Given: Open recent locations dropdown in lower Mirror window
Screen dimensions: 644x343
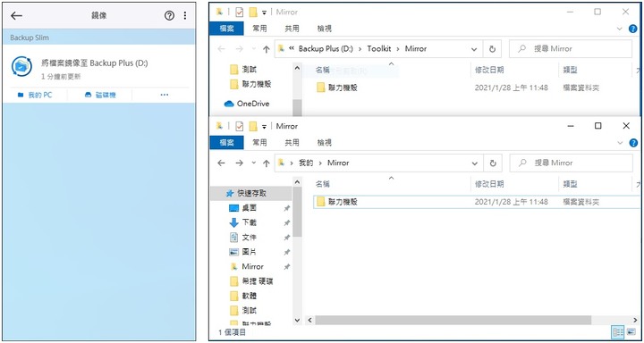Looking at the screenshot, I should click(253, 163).
